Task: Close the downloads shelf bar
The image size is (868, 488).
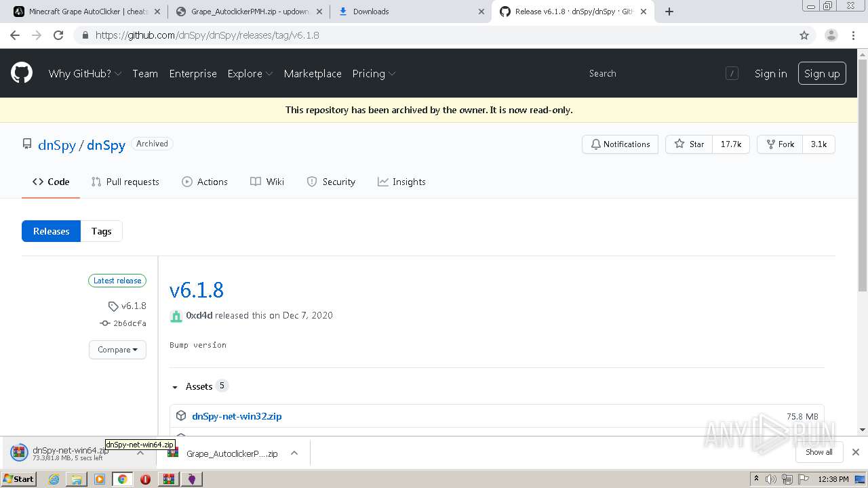Action: [856, 452]
